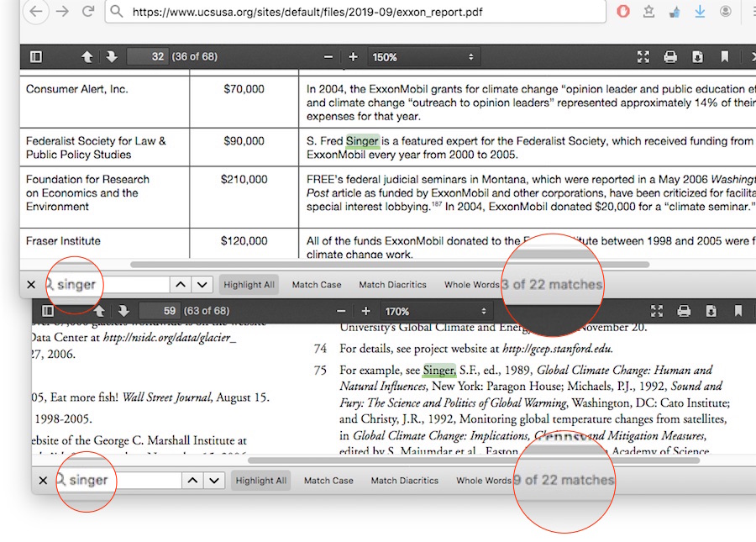Toggle Highlight All in upper find bar
The image size is (756, 542).
[249, 285]
